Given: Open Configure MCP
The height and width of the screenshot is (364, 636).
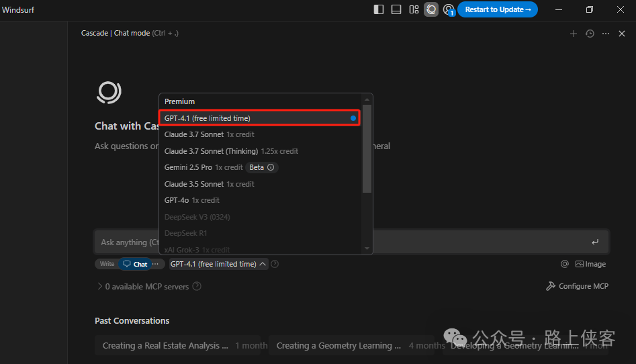Looking at the screenshot, I should (x=577, y=286).
